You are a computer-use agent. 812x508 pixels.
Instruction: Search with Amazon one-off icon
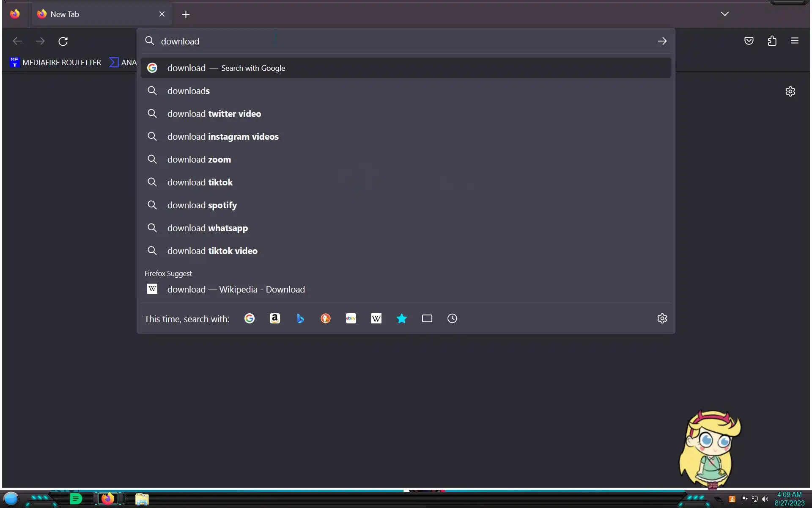click(x=275, y=318)
